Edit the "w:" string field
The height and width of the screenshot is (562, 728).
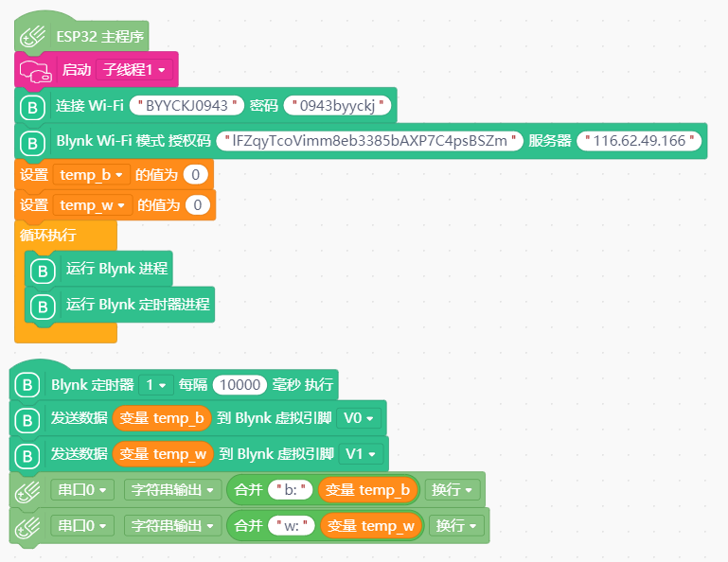(x=292, y=526)
